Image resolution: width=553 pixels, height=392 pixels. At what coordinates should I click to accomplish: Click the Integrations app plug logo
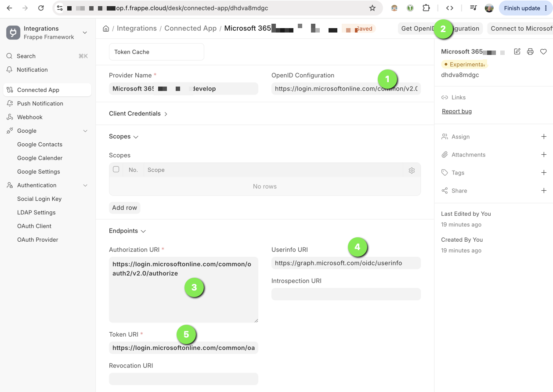coord(13,33)
